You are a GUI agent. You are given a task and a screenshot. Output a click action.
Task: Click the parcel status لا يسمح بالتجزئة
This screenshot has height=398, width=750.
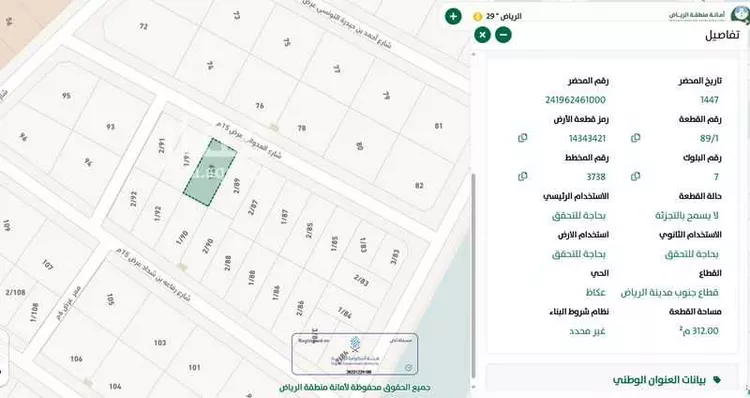pyautogui.click(x=687, y=216)
